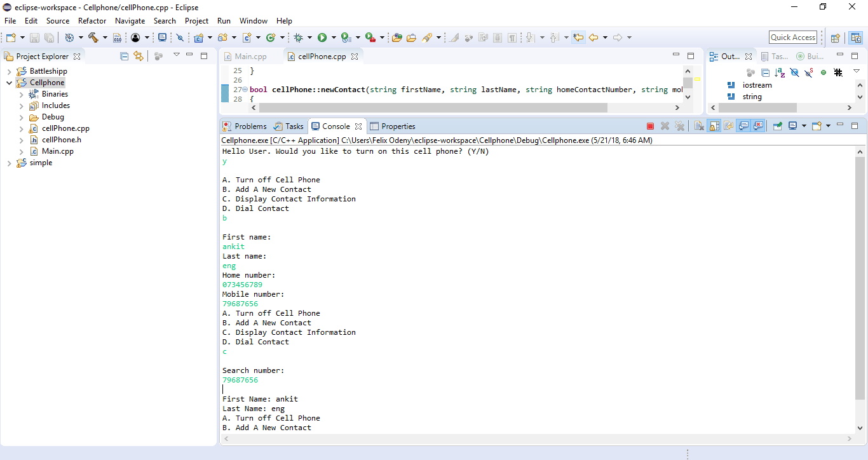This screenshot has height=460, width=868.
Task: Toggle Show Console When Standard Out Changes
Action: tap(743, 126)
